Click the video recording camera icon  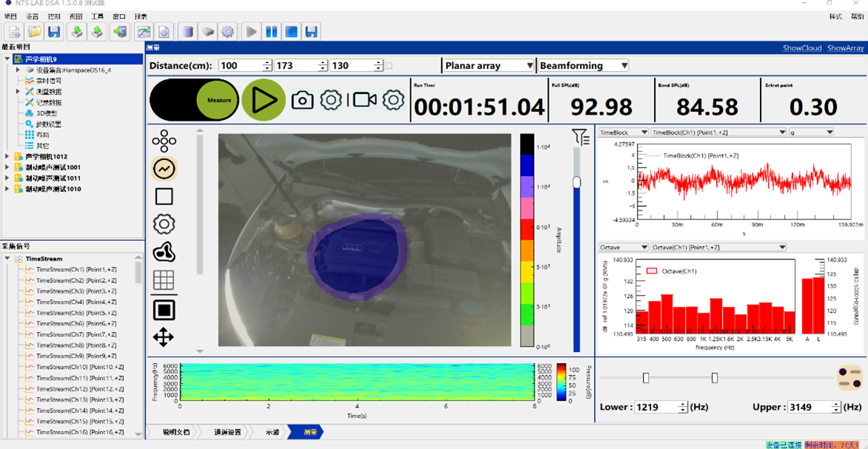tap(365, 100)
